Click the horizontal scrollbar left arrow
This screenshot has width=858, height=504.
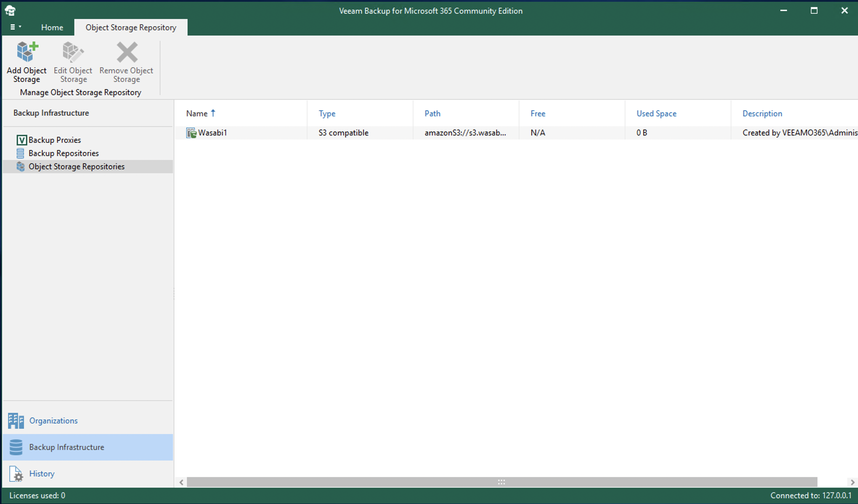(182, 482)
